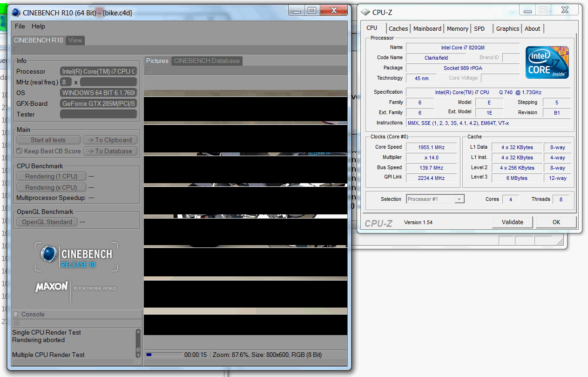Open the File menu in Cinebench
The image size is (588, 377).
pos(20,26)
